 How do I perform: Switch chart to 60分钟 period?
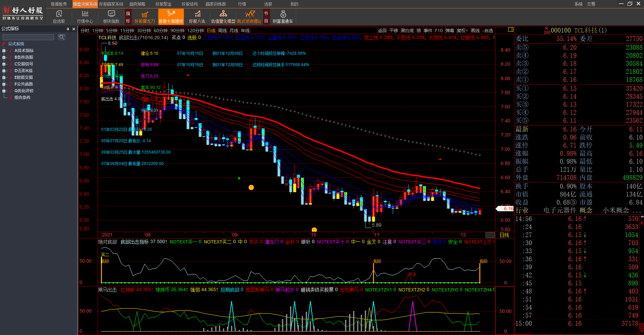point(161,31)
